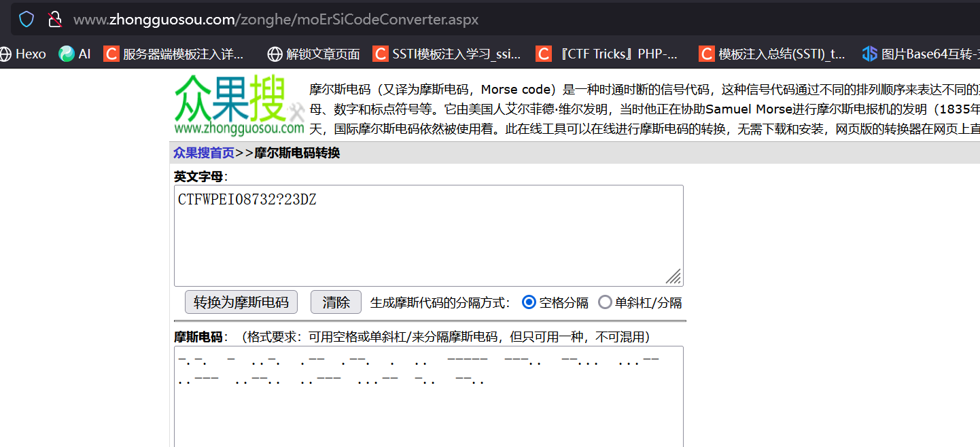Click the AI bookmark icon
Screen dimensions: 980x447
[66, 53]
